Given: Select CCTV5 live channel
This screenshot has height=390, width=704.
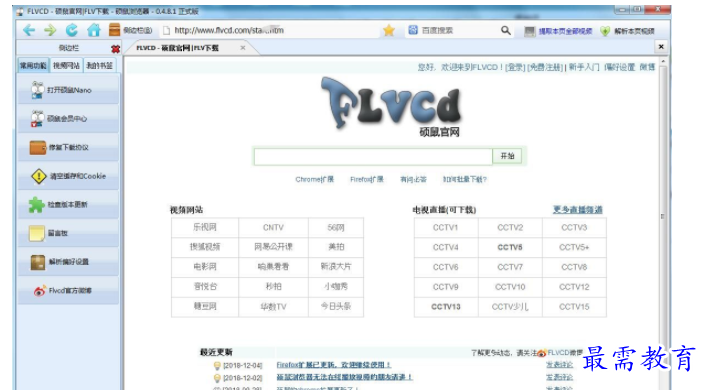Looking at the screenshot, I should point(510,247).
